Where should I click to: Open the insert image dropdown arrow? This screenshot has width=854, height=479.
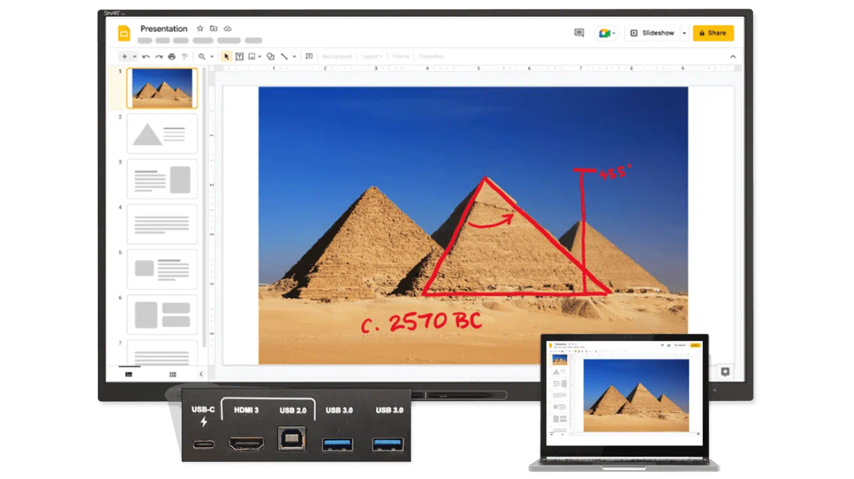click(x=260, y=56)
